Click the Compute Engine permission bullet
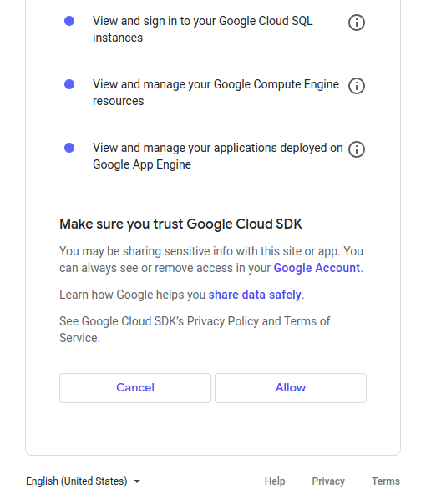 click(69, 84)
